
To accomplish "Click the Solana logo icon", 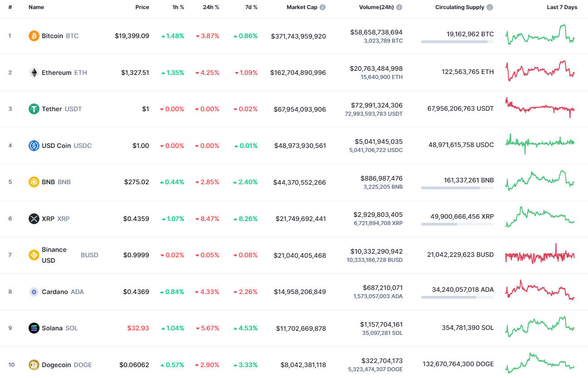I will pyautogui.click(x=34, y=328).
